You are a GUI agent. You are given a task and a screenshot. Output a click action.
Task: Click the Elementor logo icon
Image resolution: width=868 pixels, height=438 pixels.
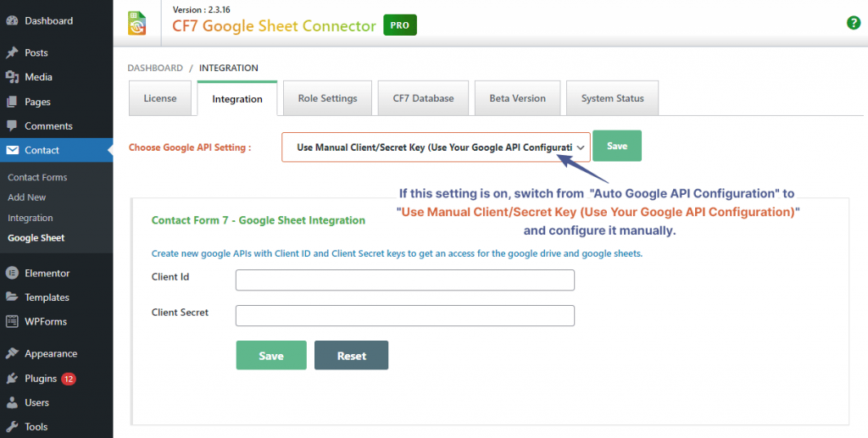[x=13, y=274]
